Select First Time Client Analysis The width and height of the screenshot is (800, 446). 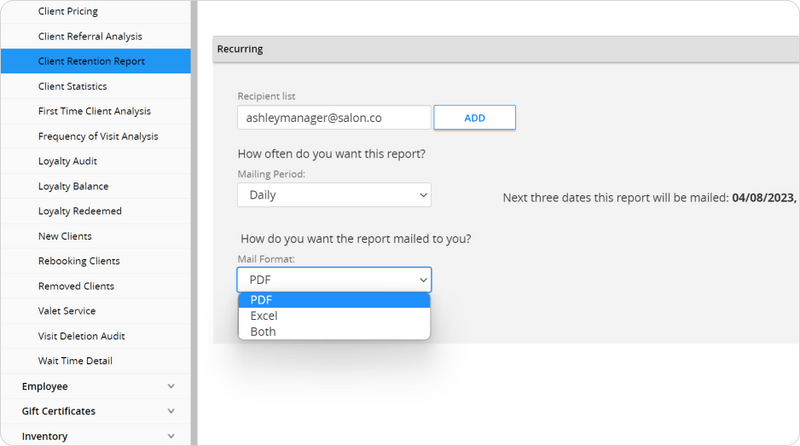point(94,111)
